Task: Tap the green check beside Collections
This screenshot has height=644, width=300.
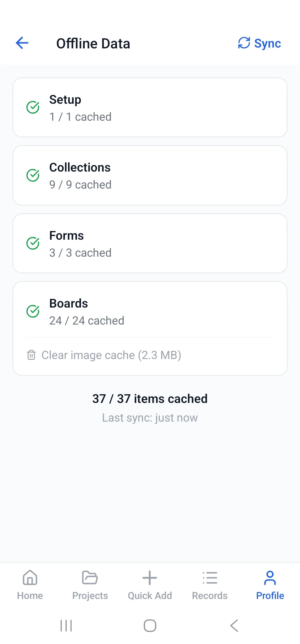Action: coord(33,175)
